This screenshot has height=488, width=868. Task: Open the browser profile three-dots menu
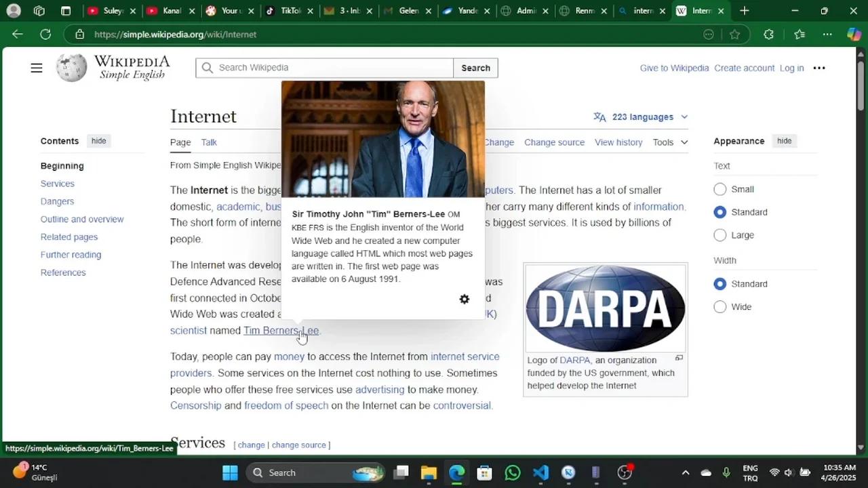(x=819, y=68)
